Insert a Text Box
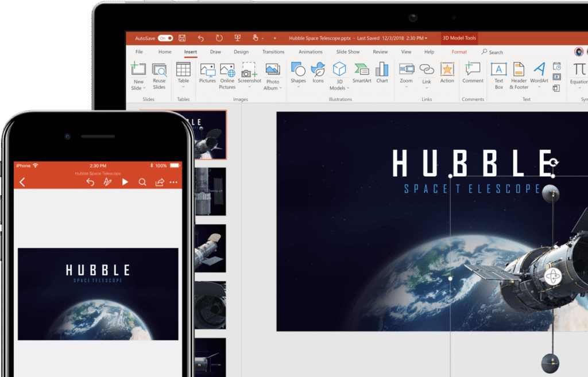 [x=498, y=76]
